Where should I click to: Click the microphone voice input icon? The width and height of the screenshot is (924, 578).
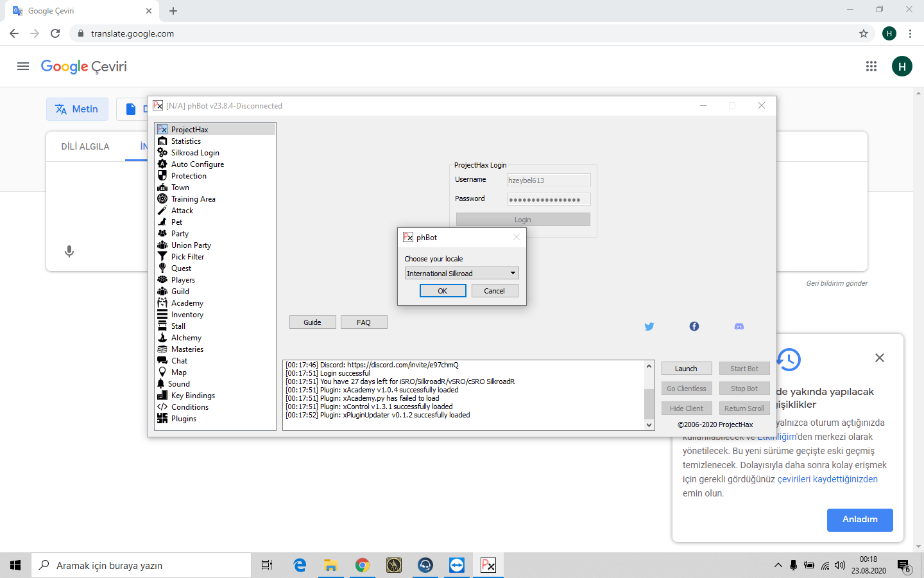click(x=69, y=251)
